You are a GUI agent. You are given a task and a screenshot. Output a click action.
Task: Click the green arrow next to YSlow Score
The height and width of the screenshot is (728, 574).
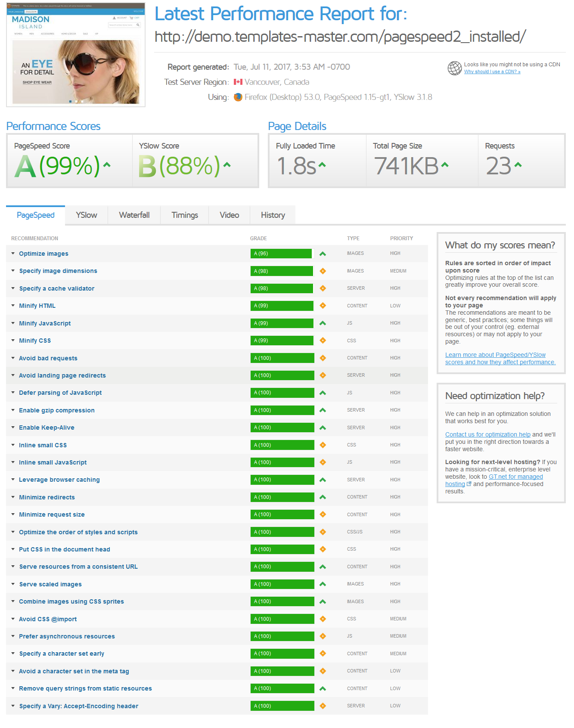[227, 164]
